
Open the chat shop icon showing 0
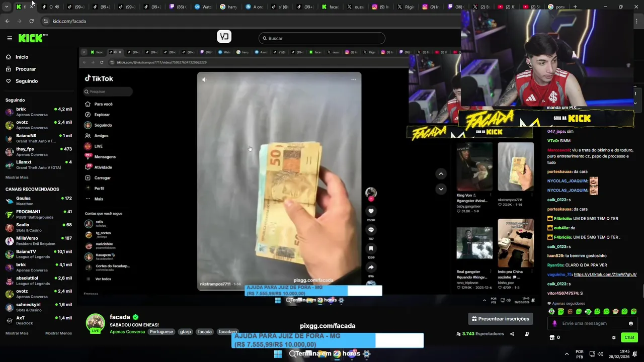[555, 337]
